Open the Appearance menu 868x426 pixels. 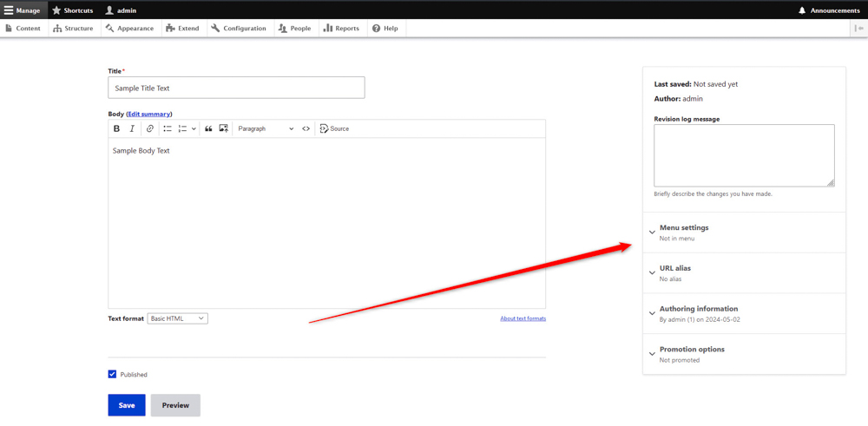130,29
